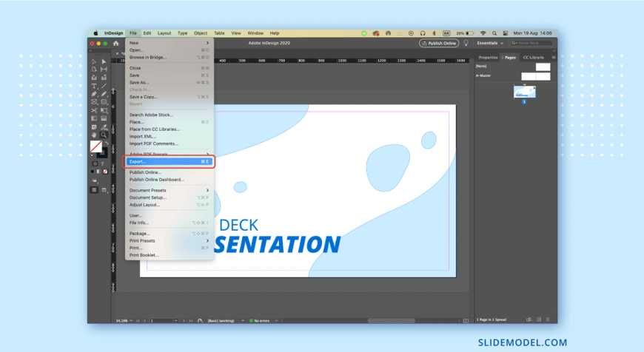This screenshot has height=352, width=644.
Task: Select the Gradient Feather tool
Action: pyautogui.click(x=104, y=118)
